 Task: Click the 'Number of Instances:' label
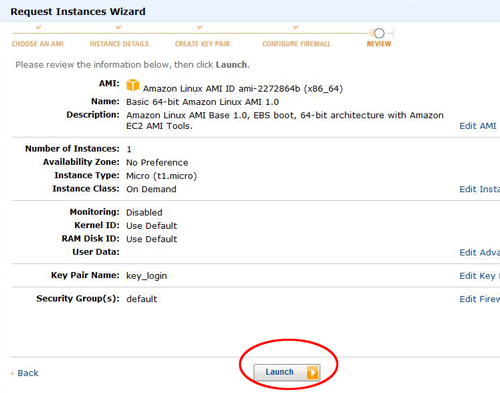click(72, 149)
